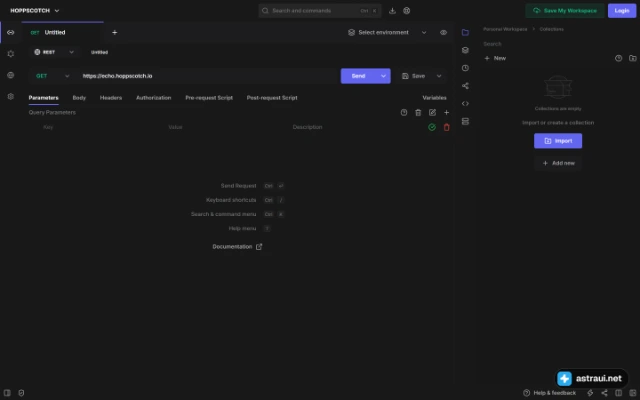Select the Untitled GET request tab
The width and height of the screenshot is (640, 400).
tap(62, 32)
